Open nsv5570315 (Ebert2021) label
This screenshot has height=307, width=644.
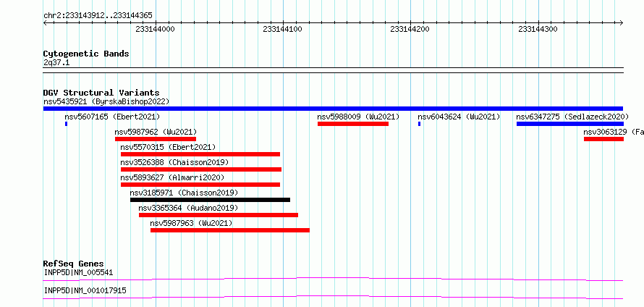[x=168, y=147]
